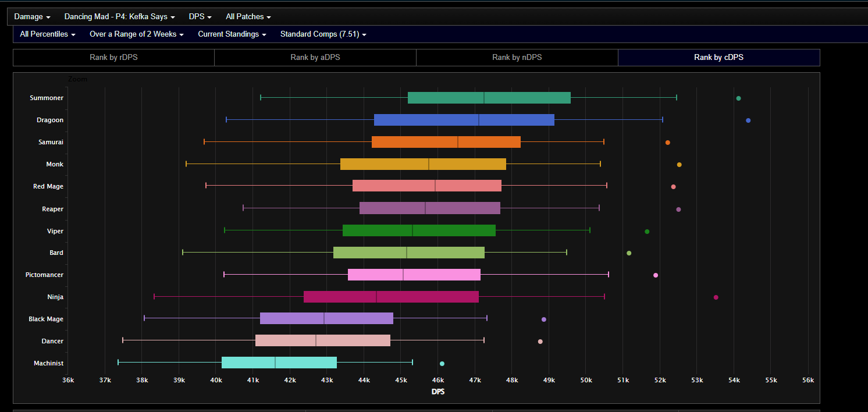Switch to Rank by nDPS tab

517,58
